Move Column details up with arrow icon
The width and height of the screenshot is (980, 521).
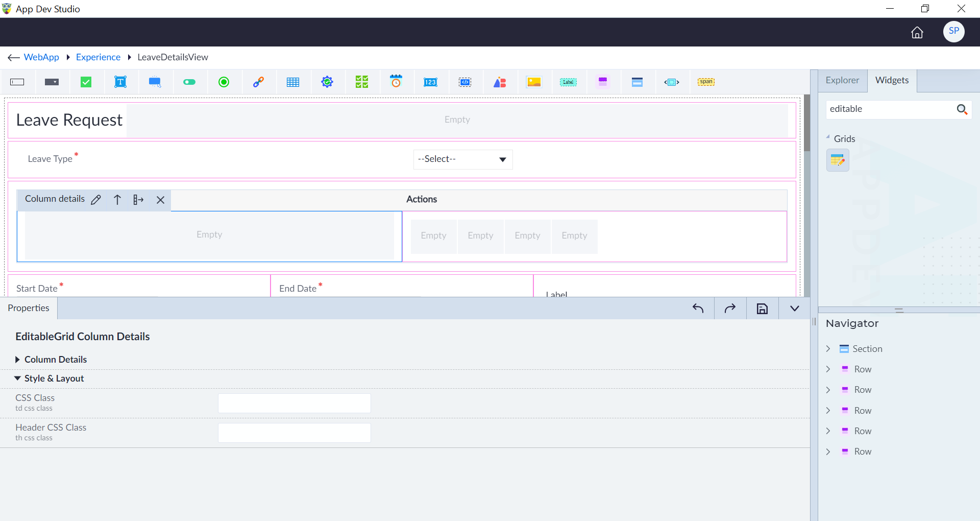[x=117, y=200]
